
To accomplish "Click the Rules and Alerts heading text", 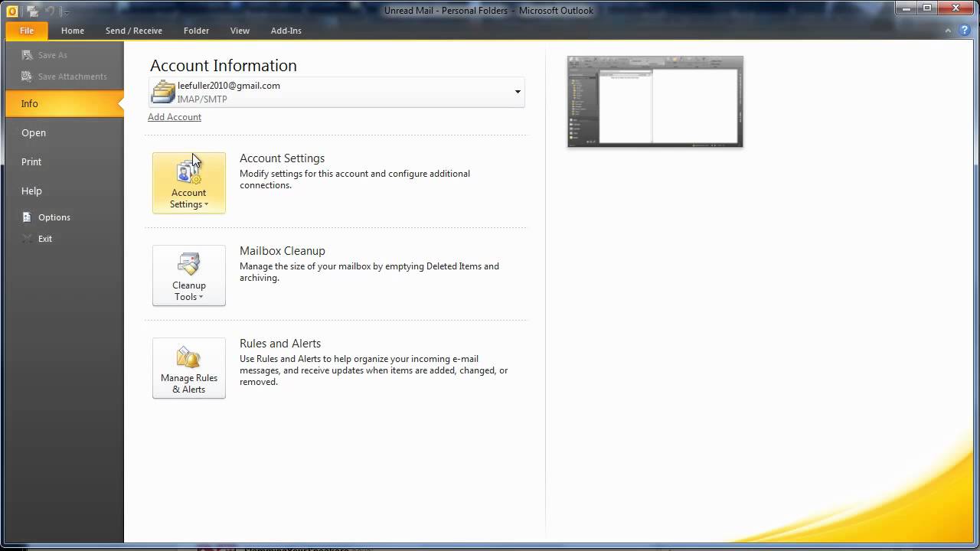I will [x=280, y=344].
